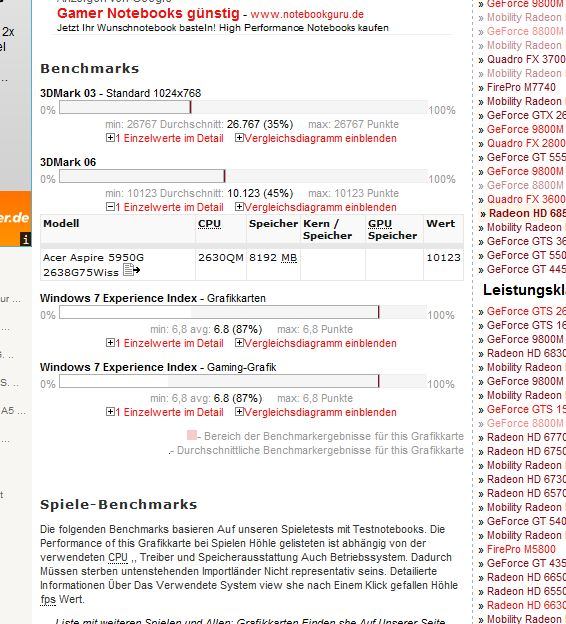Click the orange advertisement banner on left
566x624 pixels.
(16, 218)
